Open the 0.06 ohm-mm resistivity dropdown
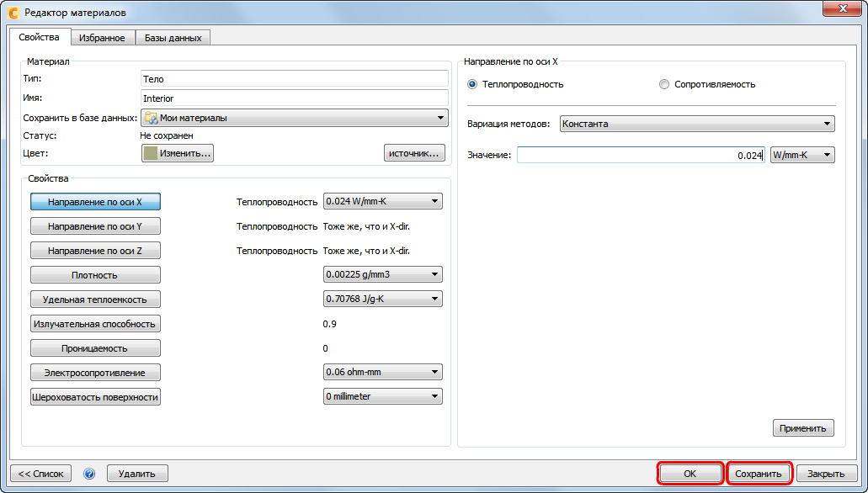This screenshot has width=868, height=493. [382, 372]
